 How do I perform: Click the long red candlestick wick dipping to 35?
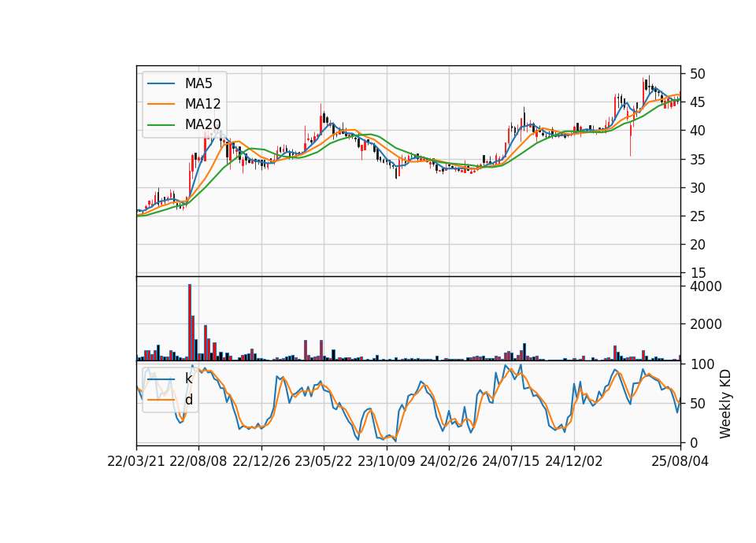(x=630, y=140)
